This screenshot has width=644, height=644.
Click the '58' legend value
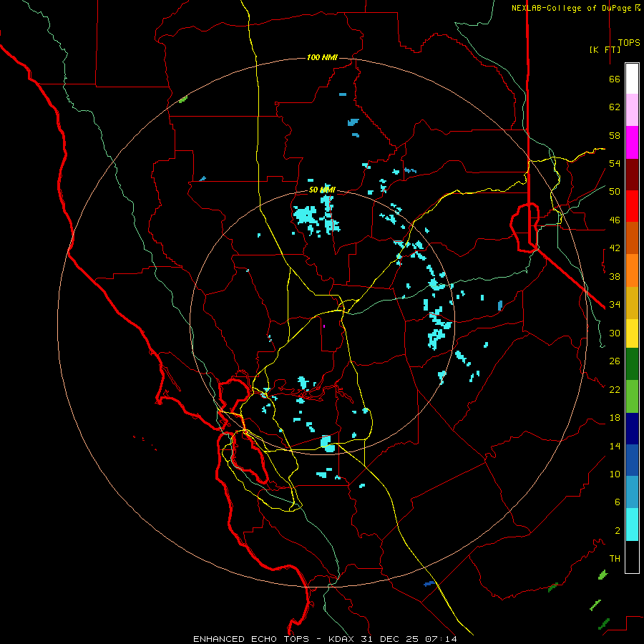click(615, 135)
